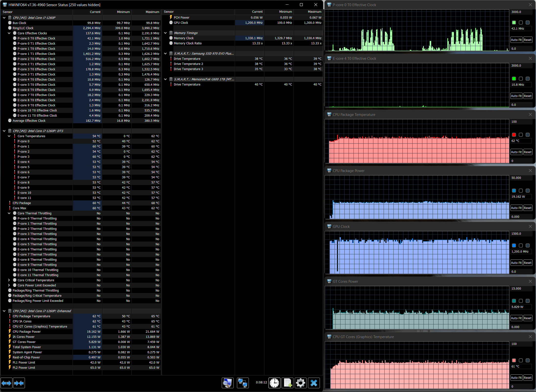Click the expand columns double-arrow icon
This screenshot has width=536, height=392.
click(x=6, y=383)
